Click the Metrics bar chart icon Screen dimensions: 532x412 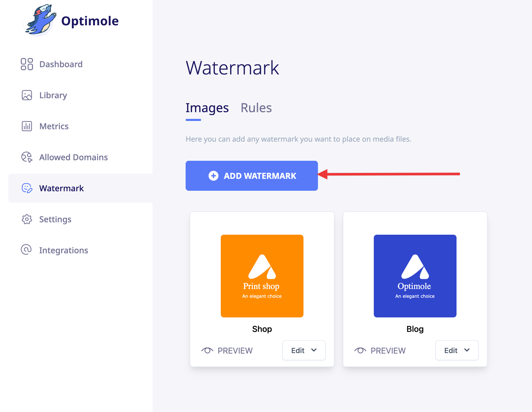(27, 126)
